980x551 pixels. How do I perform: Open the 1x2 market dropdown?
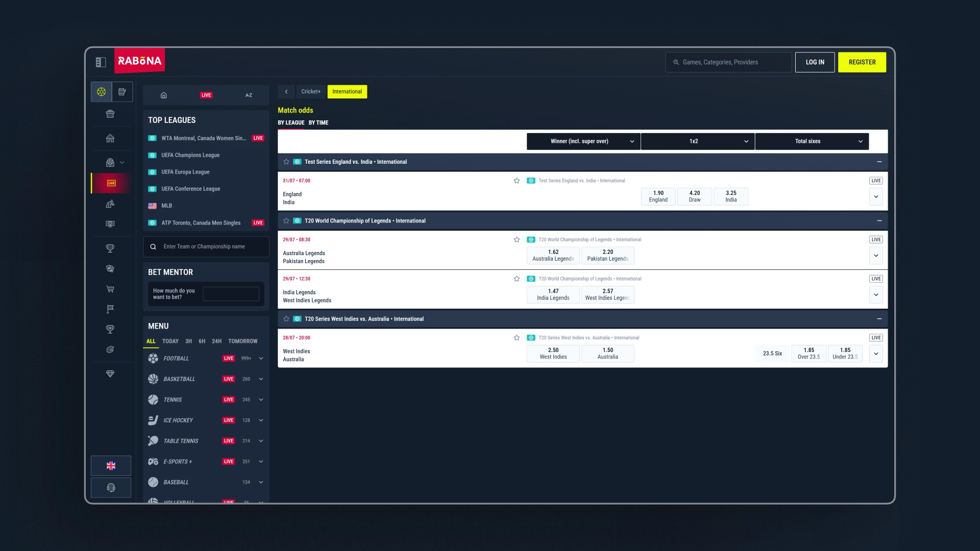(x=698, y=141)
